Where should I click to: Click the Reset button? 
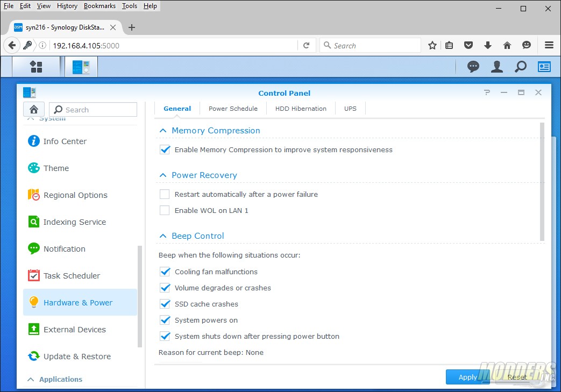point(517,377)
